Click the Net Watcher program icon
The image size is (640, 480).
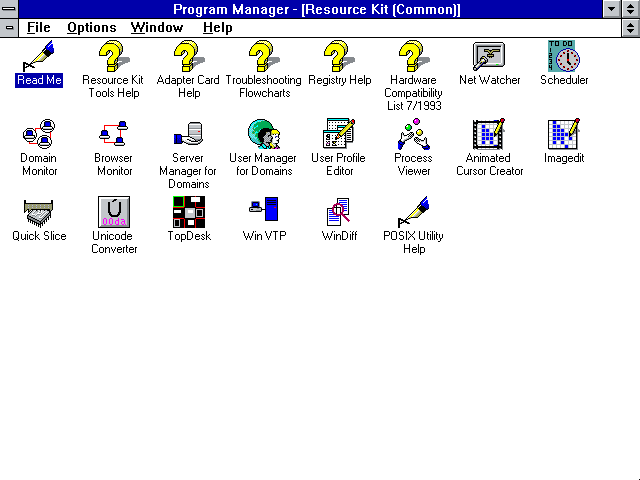coord(489,56)
